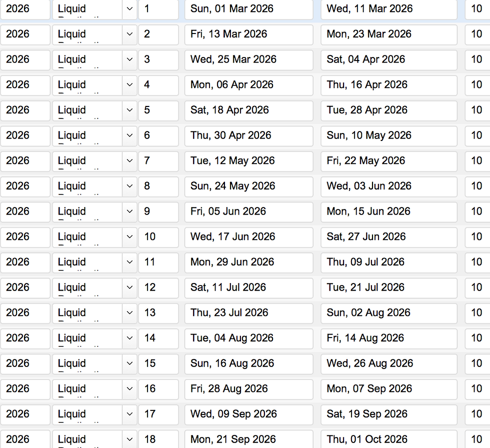
Task: Focus the Sat, 18 Apr 2026 date field
Action: (248, 110)
